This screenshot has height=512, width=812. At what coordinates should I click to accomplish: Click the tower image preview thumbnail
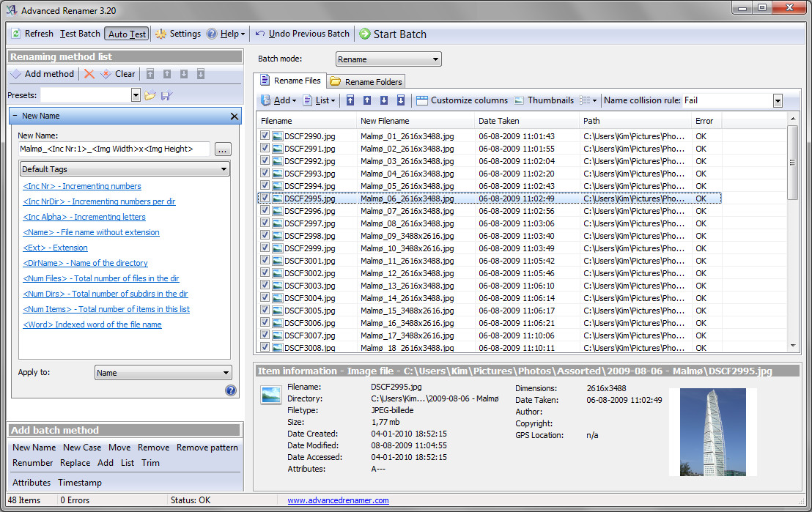[x=713, y=431]
